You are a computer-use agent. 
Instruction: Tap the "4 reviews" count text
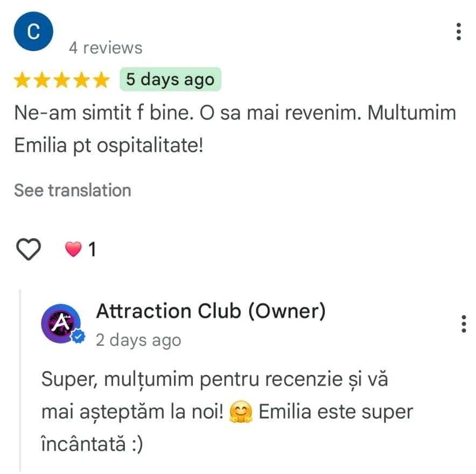click(106, 48)
